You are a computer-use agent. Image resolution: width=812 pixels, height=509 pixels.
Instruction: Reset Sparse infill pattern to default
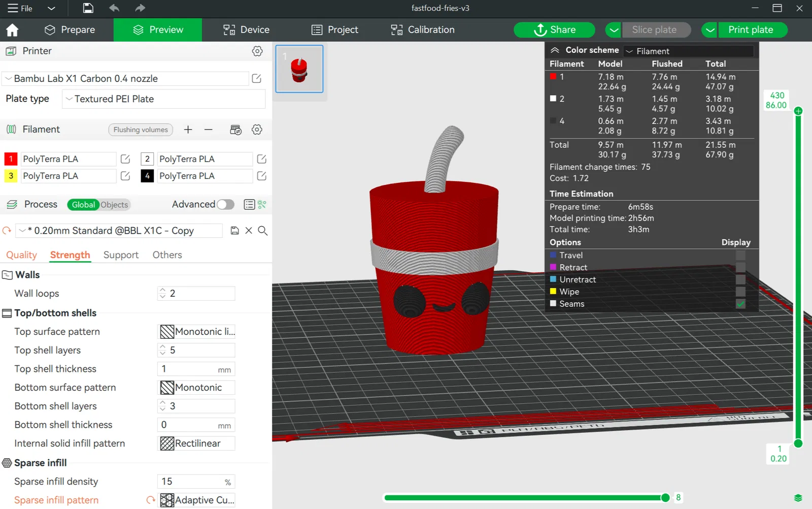(x=150, y=500)
